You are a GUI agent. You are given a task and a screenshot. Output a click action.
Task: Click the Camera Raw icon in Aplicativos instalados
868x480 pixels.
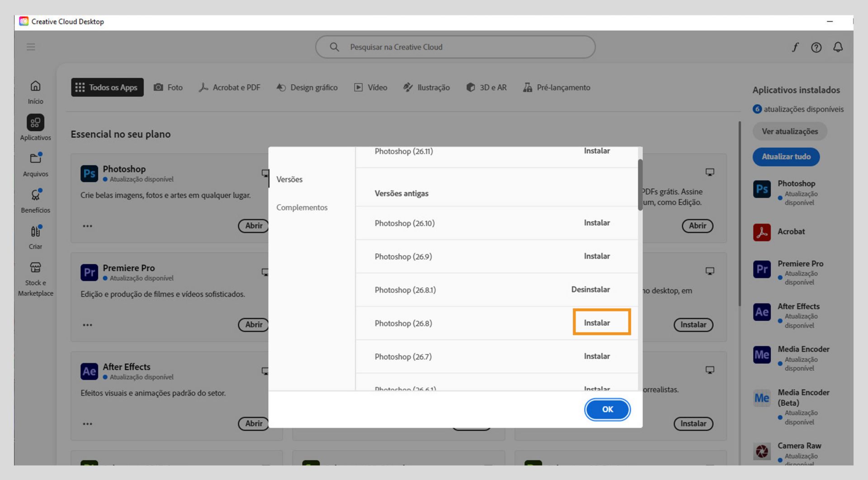pyautogui.click(x=762, y=451)
